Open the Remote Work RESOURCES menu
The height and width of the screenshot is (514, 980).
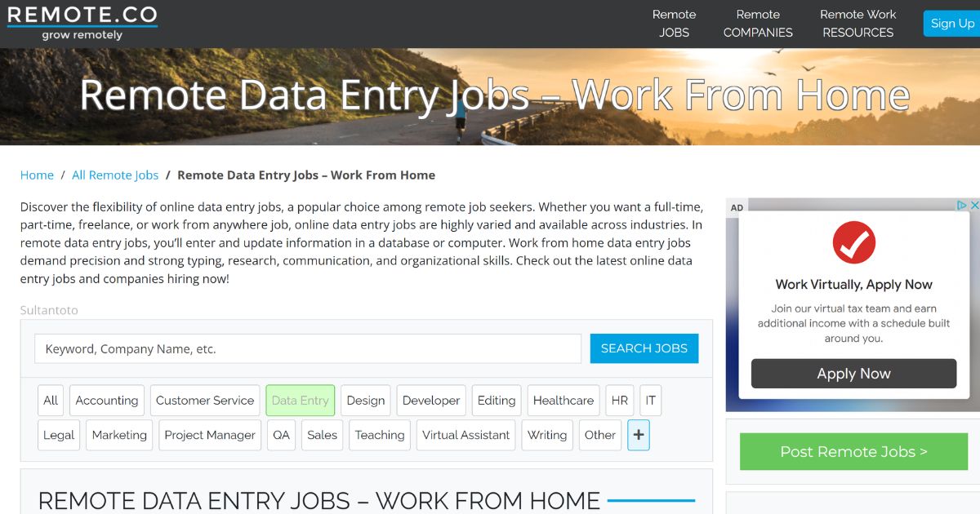(857, 24)
